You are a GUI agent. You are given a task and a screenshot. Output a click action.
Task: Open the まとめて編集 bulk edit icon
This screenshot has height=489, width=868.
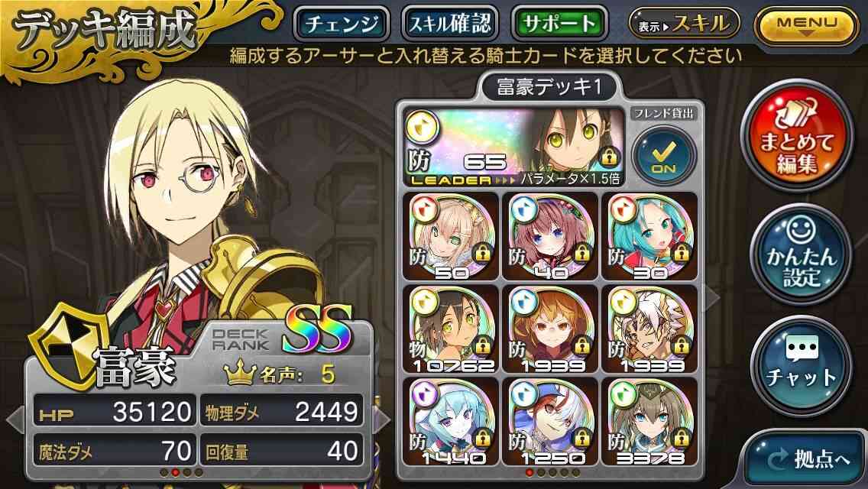coord(797,136)
